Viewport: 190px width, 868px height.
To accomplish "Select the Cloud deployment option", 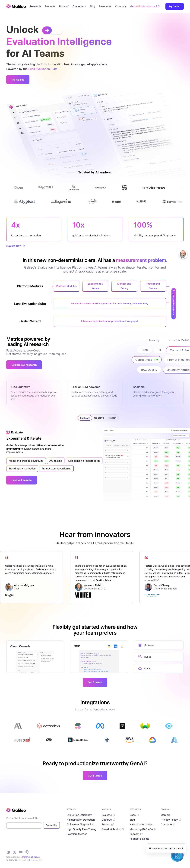I will point(159,669).
